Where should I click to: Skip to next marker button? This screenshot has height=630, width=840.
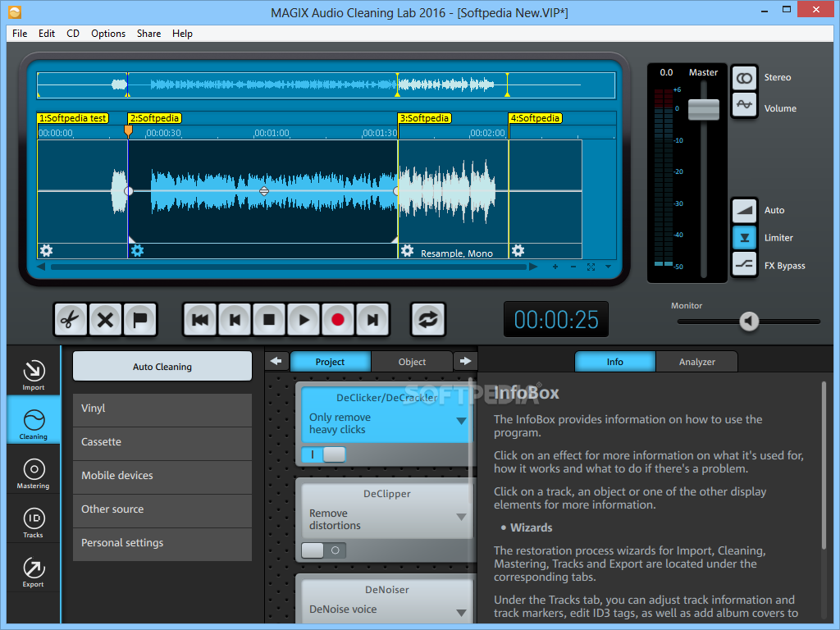[x=372, y=320]
